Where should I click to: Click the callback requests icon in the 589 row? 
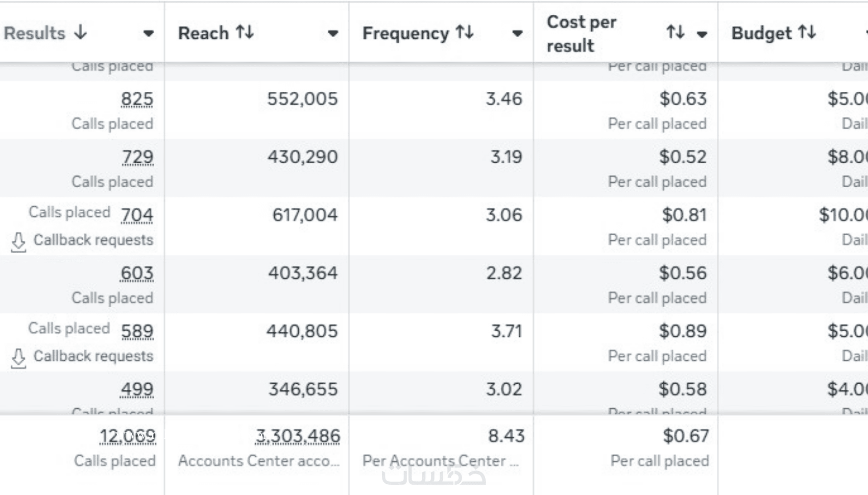18,358
